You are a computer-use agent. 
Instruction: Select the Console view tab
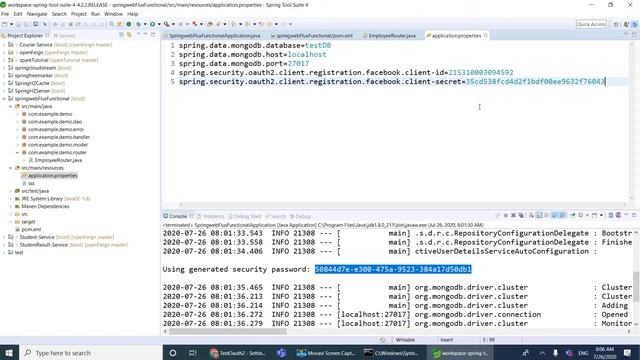176,216
